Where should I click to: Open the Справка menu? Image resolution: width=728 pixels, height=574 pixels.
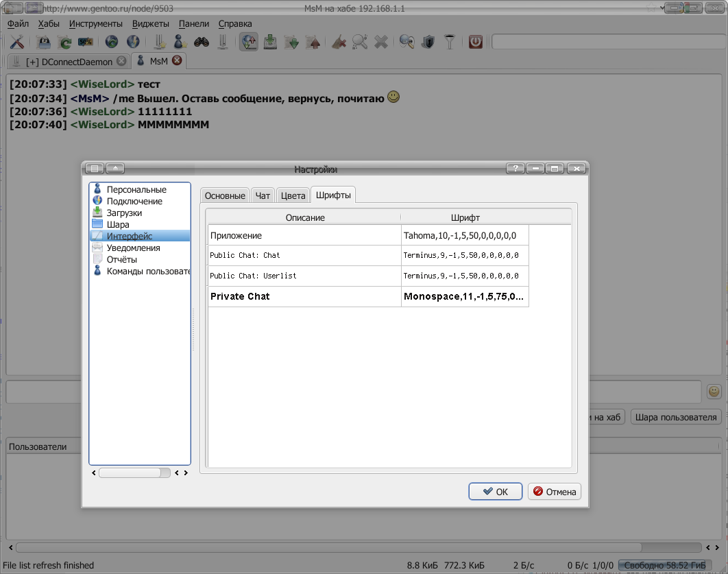point(235,24)
